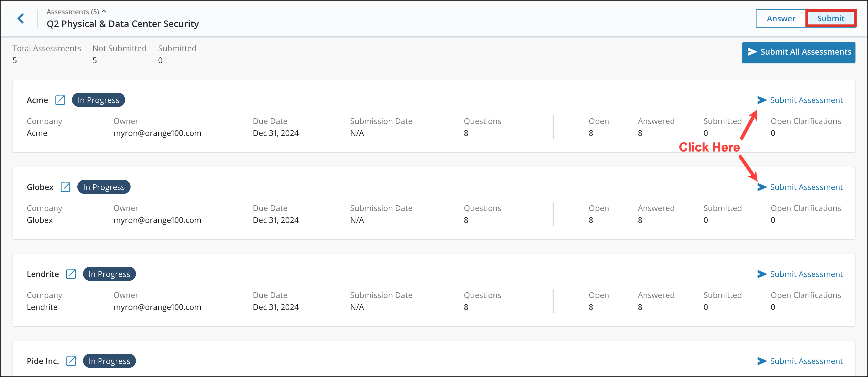This screenshot has height=377, width=868.
Task: Collapse the Assessments (5) list using the chevron
Action: coord(104,11)
